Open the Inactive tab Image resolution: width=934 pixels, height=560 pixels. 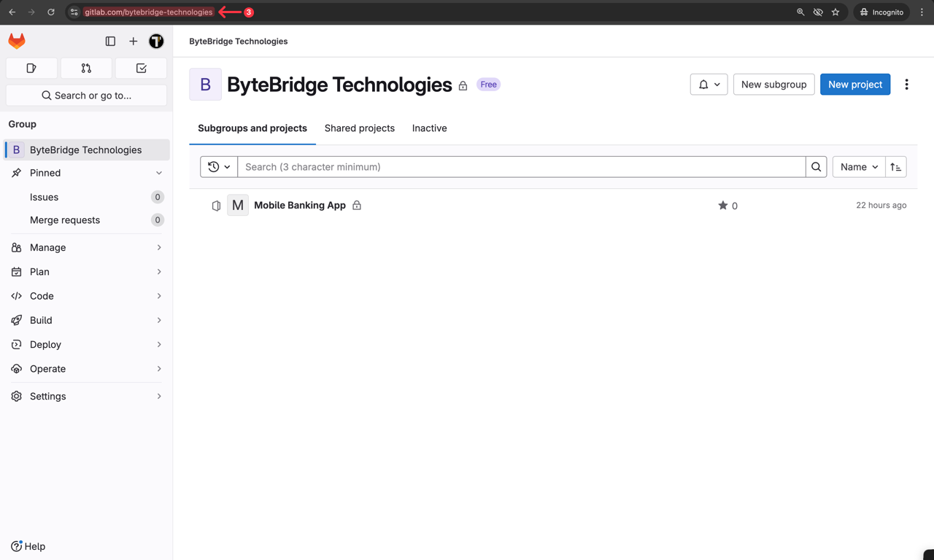coord(429,128)
